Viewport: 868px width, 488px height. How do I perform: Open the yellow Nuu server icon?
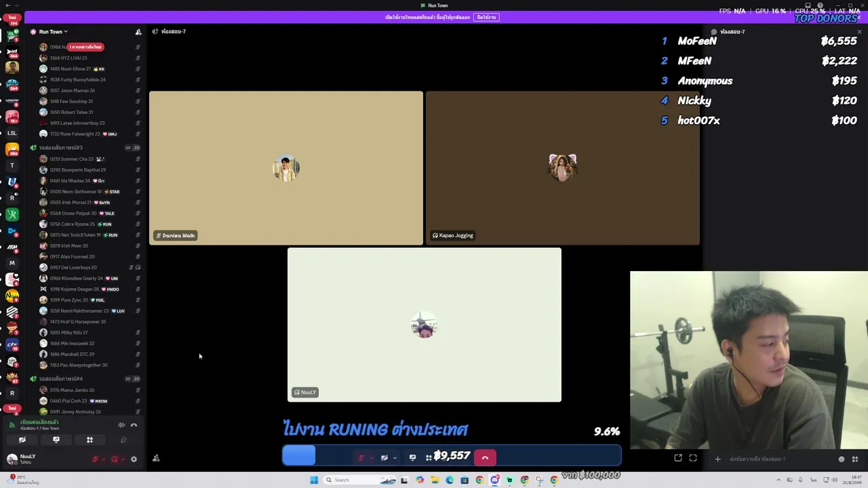click(12, 296)
